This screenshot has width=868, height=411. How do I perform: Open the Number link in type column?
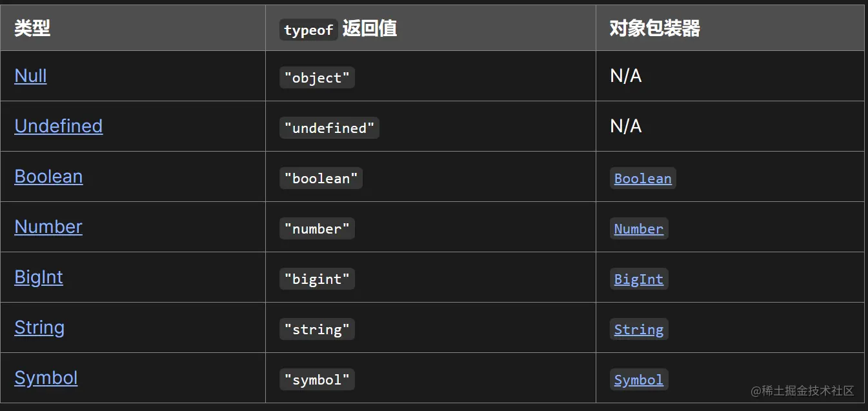click(48, 227)
